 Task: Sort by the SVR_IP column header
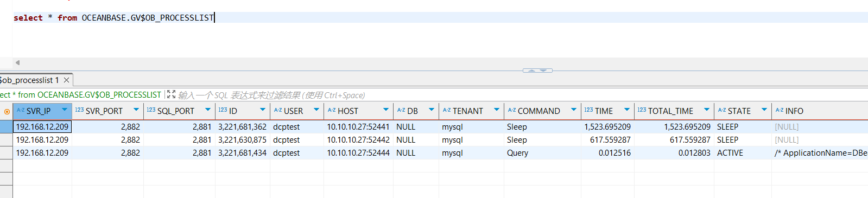pos(38,111)
